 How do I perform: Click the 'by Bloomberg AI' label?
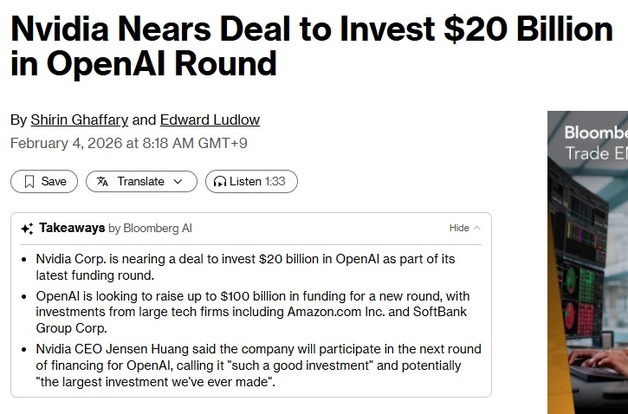150,228
